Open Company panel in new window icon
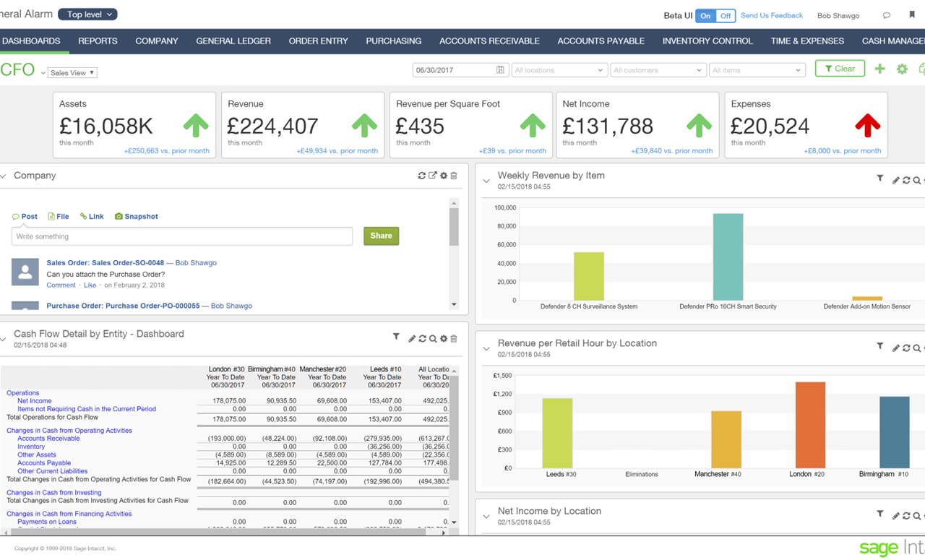This screenshot has width=925, height=560. click(x=433, y=176)
